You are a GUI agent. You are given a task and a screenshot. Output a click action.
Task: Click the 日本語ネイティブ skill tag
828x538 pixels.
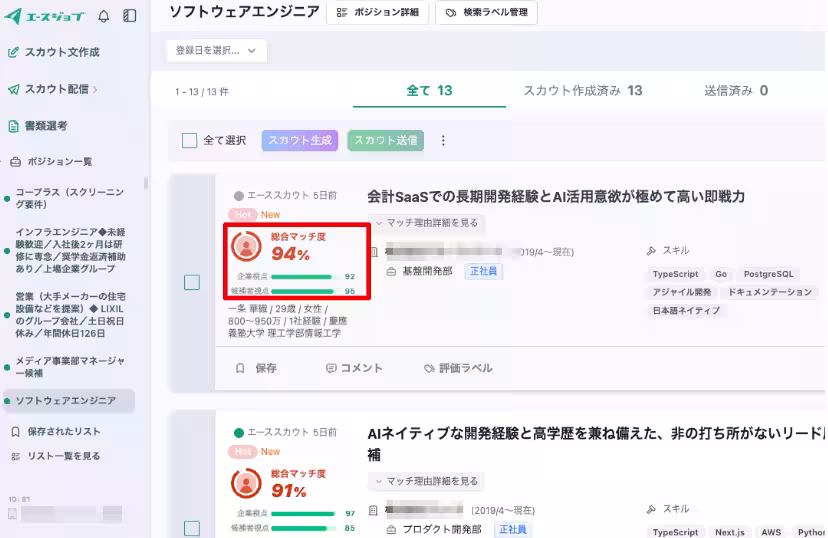tap(686, 310)
